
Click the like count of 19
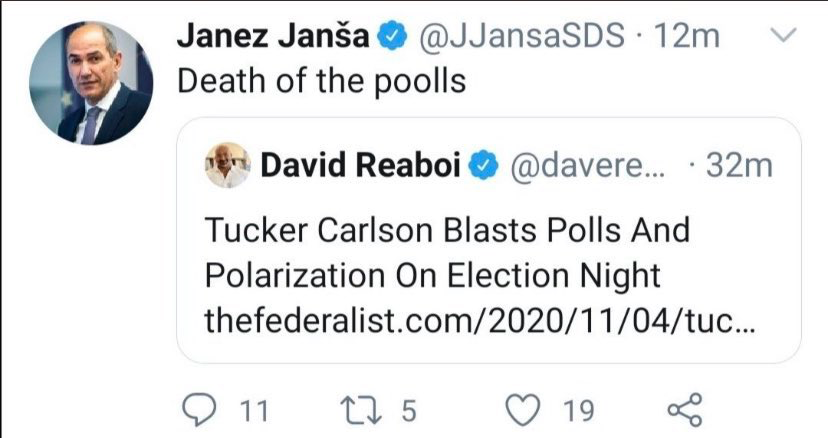coord(579,411)
